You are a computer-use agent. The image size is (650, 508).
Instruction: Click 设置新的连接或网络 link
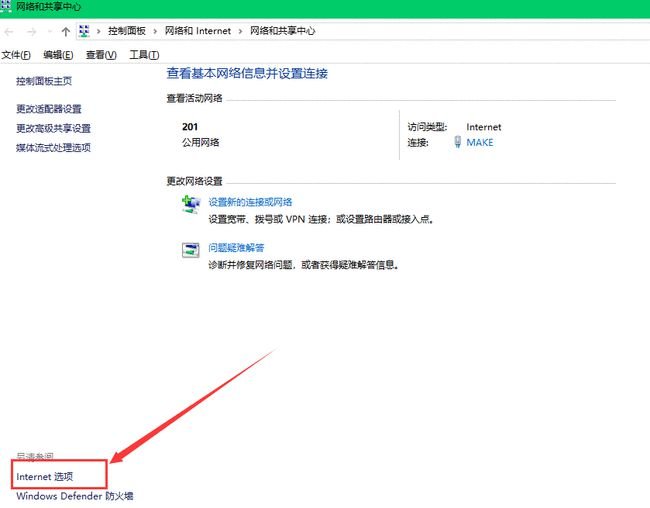tap(250, 202)
